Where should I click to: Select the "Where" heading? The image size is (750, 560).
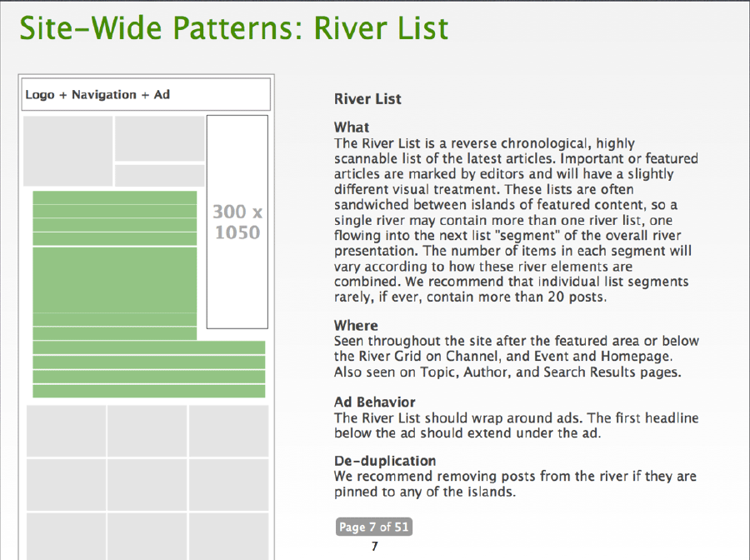(x=356, y=325)
